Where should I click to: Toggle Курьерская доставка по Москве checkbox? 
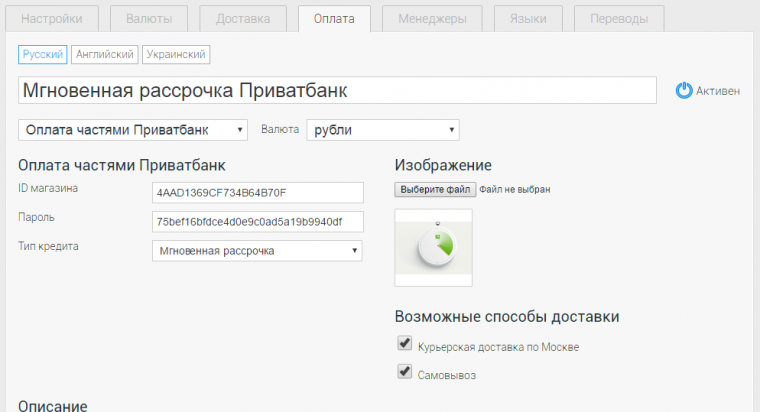point(405,344)
